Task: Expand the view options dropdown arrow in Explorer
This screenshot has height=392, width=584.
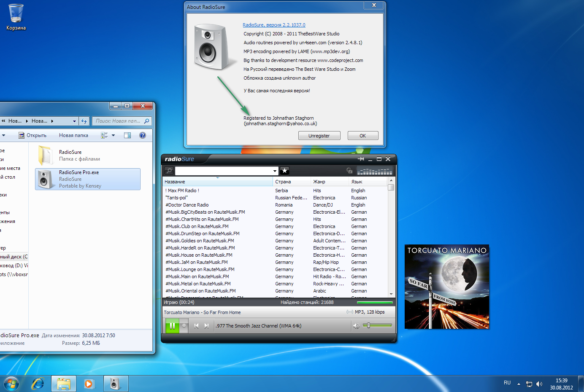Action: tap(113, 135)
